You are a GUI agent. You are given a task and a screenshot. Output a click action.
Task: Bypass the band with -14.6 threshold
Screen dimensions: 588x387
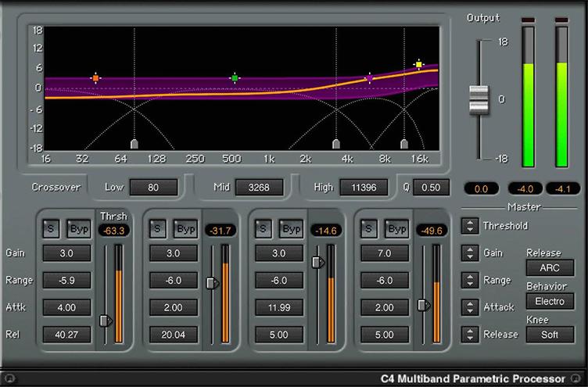click(x=291, y=228)
